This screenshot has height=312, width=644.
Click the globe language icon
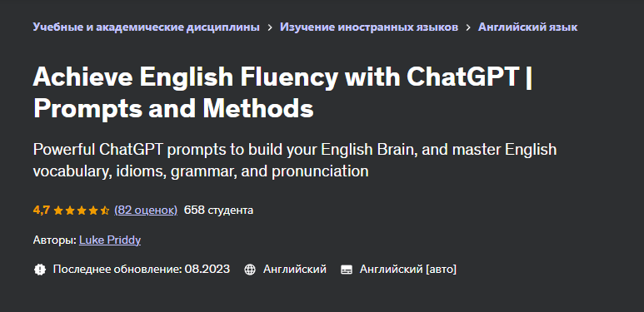click(250, 270)
